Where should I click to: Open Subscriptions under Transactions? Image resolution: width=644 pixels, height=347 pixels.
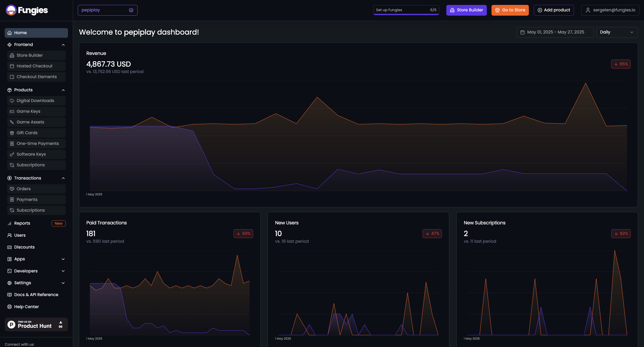[36, 210]
